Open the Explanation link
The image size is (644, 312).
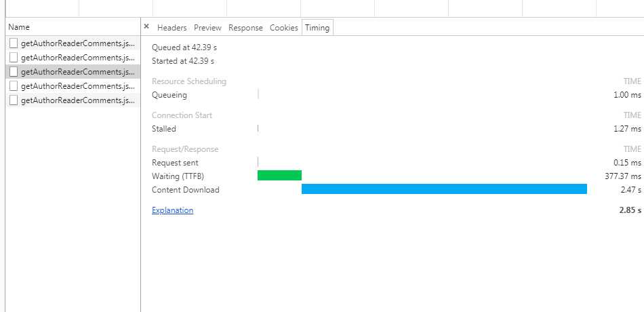click(x=172, y=210)
